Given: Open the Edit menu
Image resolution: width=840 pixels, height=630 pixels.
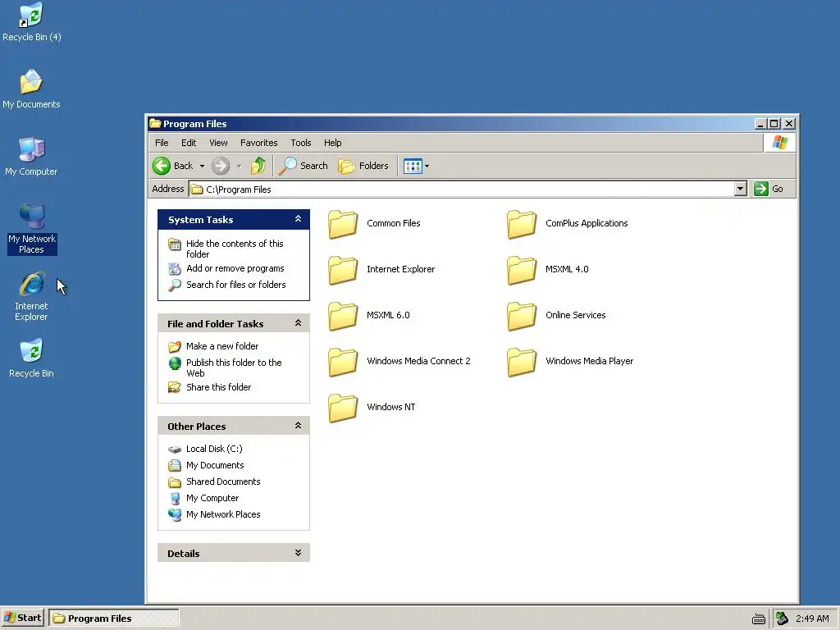Looking at the screenshot, I should [x=189, y=143].
